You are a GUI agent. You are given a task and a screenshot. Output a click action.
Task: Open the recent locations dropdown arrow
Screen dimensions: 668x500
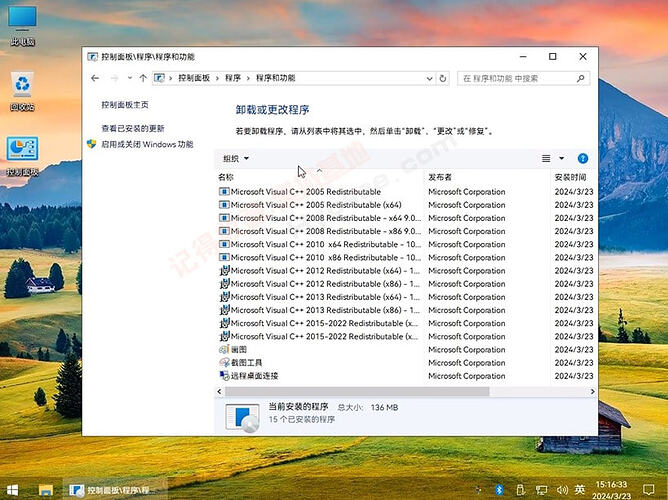point(130,78)
